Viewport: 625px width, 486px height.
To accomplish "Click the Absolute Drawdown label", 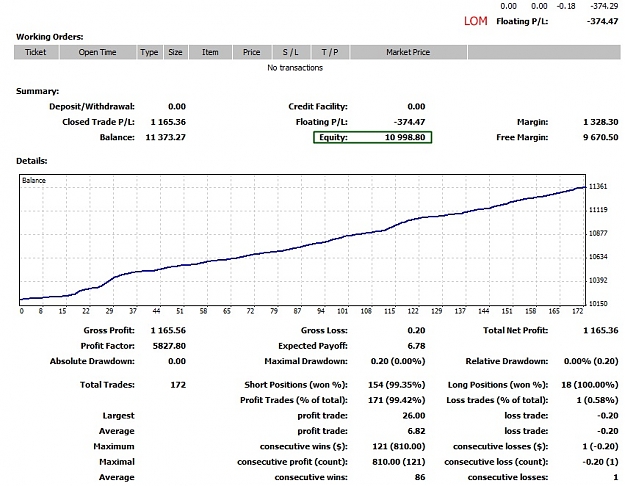I will pos(92,361).
